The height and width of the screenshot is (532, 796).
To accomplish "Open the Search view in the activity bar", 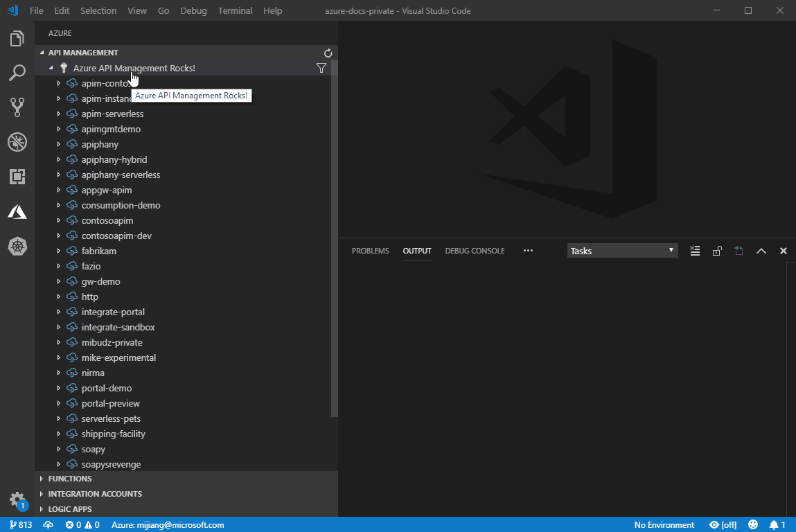I will coord(17,73).
